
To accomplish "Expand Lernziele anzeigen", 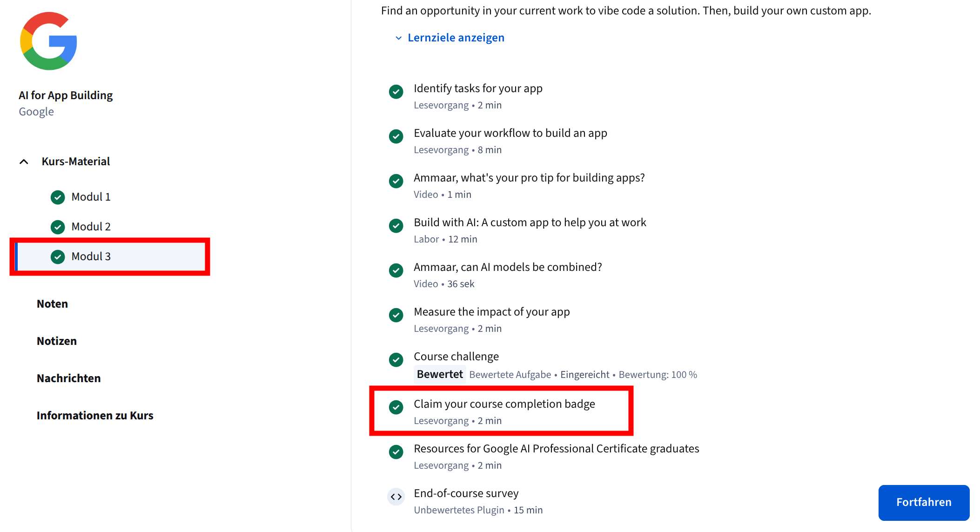I will click(x=456, y=38).
